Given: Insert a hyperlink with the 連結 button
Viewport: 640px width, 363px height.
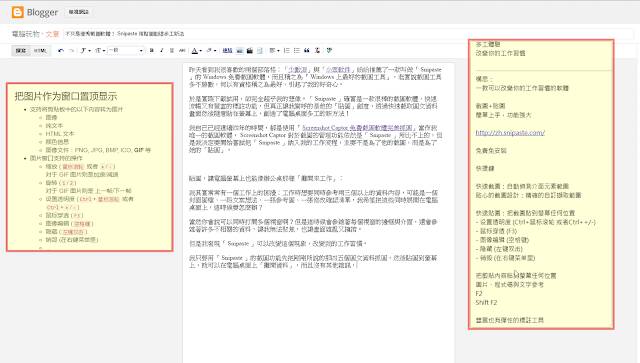Looking at the screenshot, I should click(x=227, y=51).
